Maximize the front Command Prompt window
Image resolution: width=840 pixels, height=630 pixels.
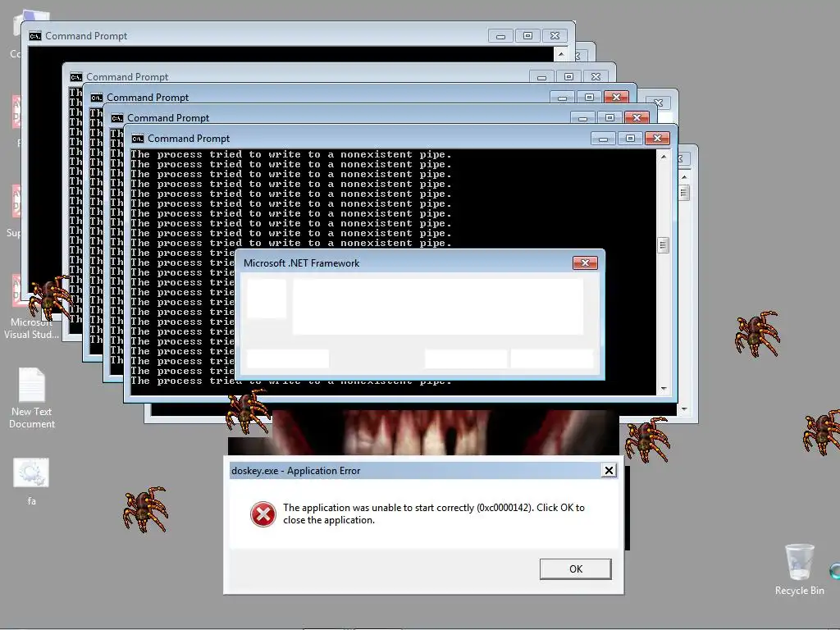click(x=630, y=139)
